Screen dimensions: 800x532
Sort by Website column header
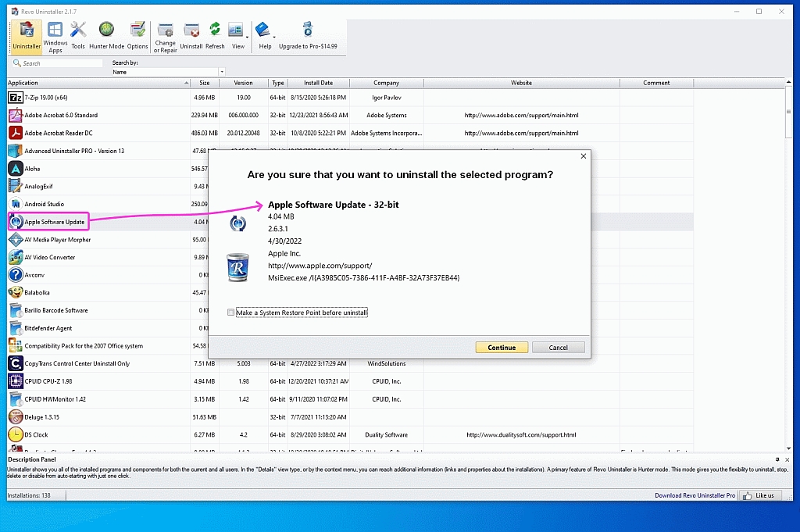521,83
